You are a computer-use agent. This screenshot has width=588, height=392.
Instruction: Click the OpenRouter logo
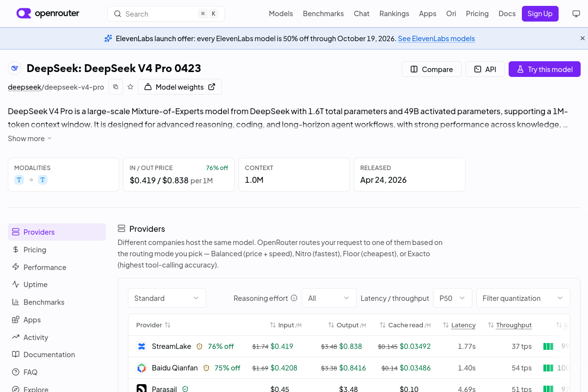click(48, 14)
